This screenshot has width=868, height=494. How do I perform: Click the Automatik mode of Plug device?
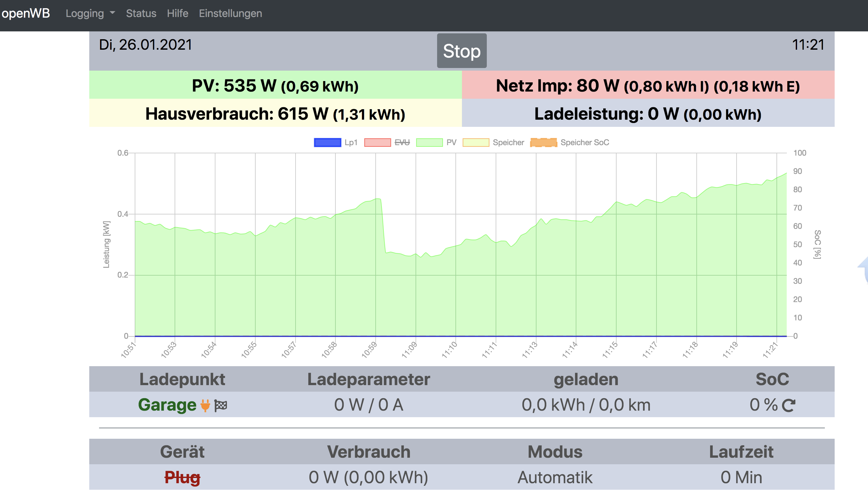(555, 477)
